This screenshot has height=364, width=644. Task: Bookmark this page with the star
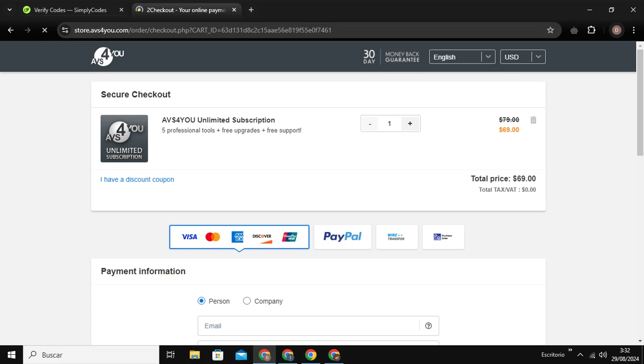point(550,30)
